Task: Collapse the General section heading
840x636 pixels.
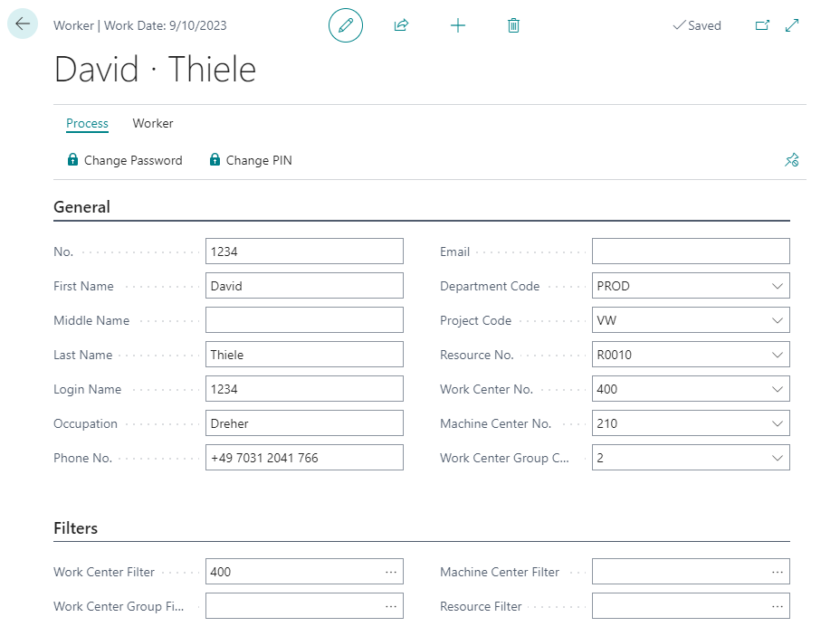Action: tap(82, 207)
